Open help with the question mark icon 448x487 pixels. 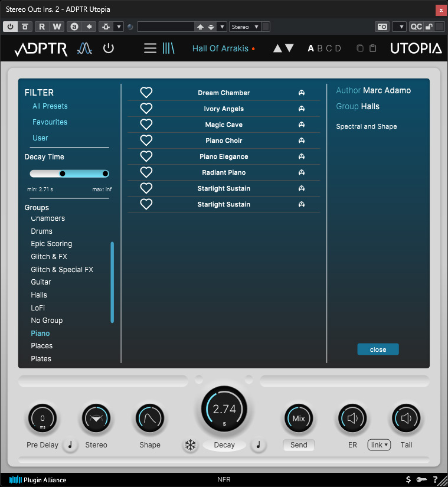coord(435,479)
